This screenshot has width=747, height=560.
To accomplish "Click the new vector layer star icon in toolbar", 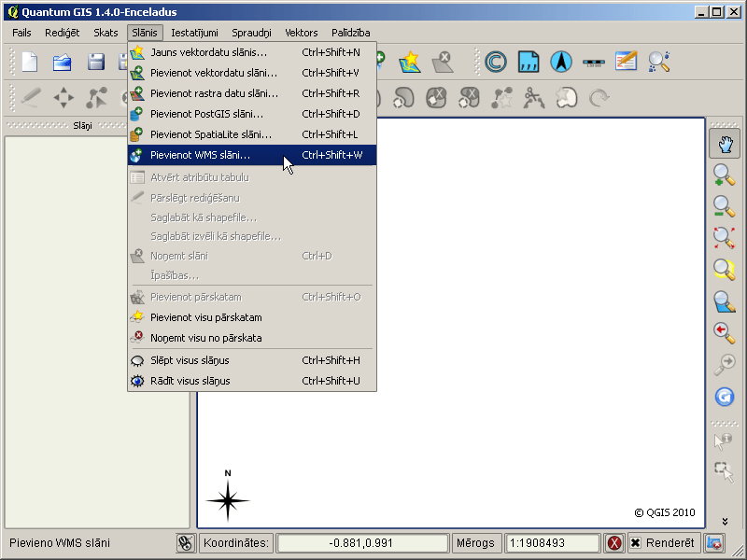I will coord(410,63).
